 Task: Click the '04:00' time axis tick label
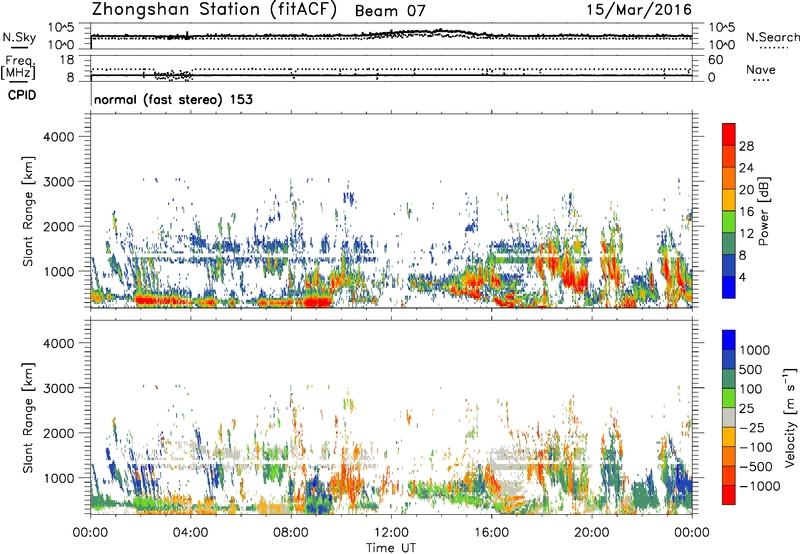pyautogui.click(x=191, y=533)
